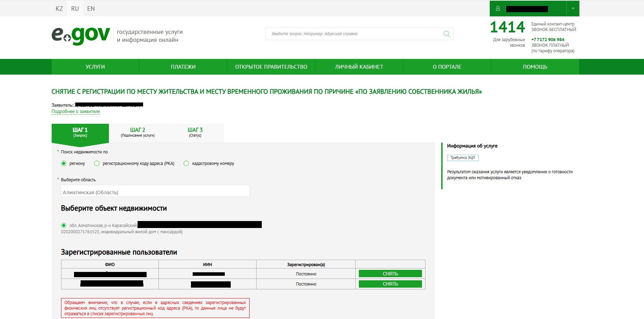Click СНЯТЬ for the second registered person
Image resolution: width=644 pixels, height=319 pixels.
point(390,284)
